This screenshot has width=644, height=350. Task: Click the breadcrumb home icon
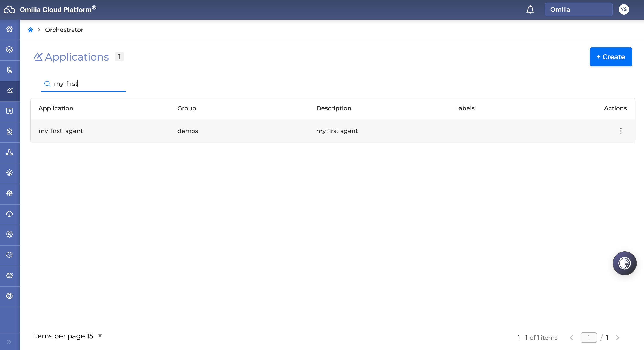pyautogui.click(x=31, y=30)
